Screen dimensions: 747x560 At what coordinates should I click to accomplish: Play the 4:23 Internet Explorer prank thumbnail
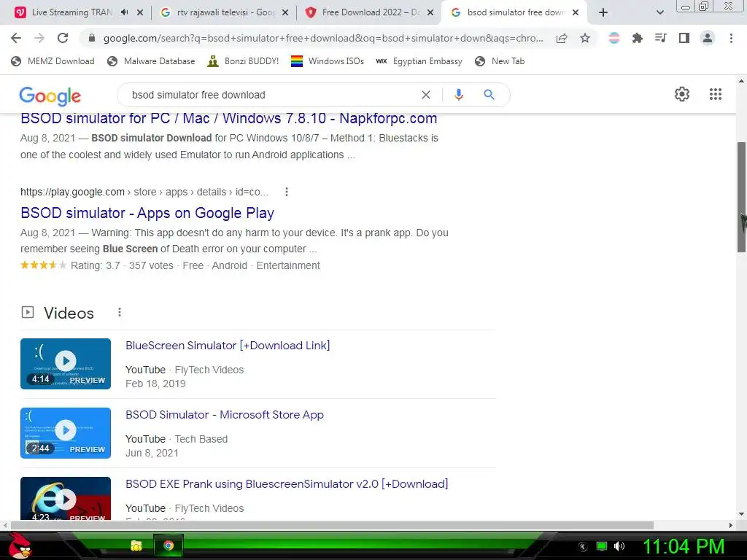[66, 498]
